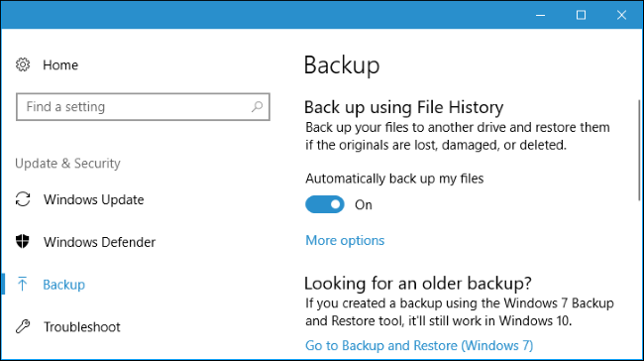The height and width of the screenshot is (361, 644).
Task: Click the Looking for an older backup heading
Action: pos(418,284)
